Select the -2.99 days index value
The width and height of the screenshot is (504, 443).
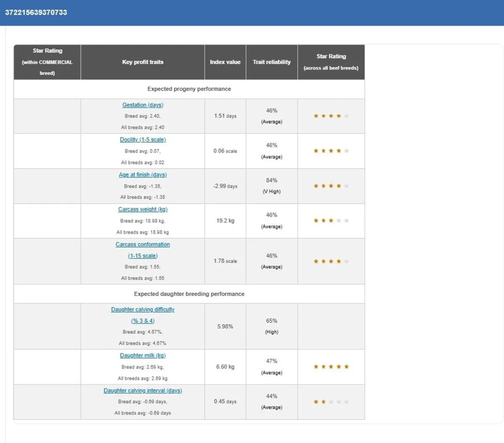pos(225,186)
